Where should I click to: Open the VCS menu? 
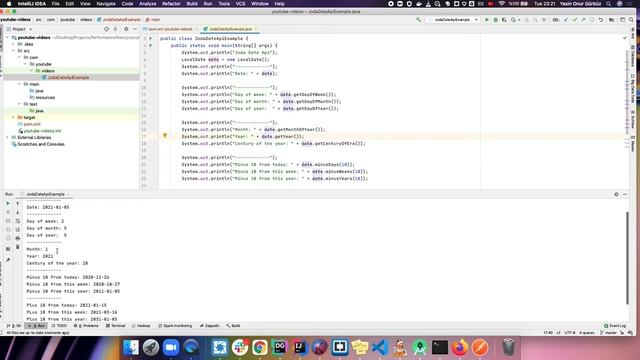(x=240, y=4)
